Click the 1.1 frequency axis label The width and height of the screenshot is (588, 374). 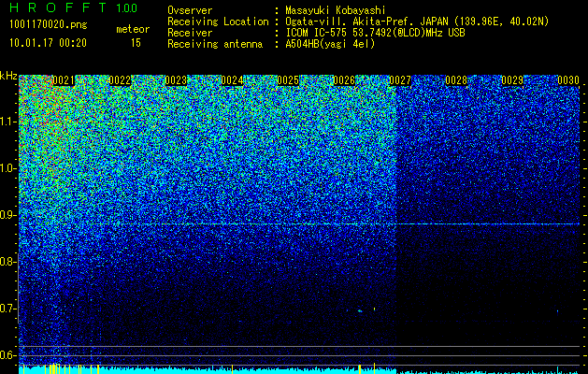pos(7,122)
